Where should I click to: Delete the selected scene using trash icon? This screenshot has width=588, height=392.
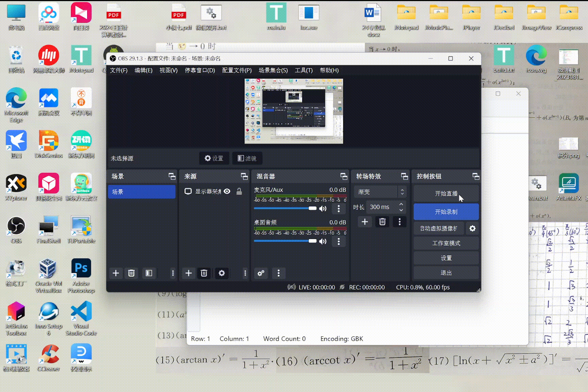[x=131, y=273]
